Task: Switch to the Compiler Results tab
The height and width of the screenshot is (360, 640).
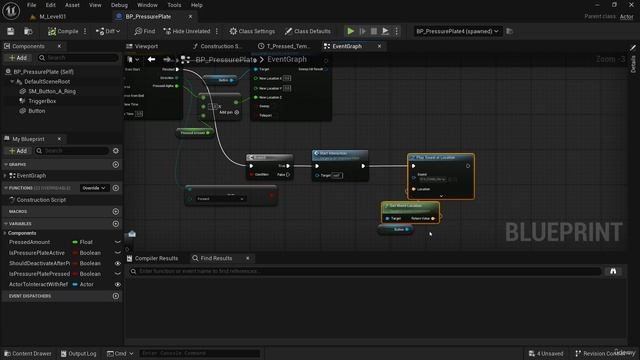Action: (x=152, y=258)
